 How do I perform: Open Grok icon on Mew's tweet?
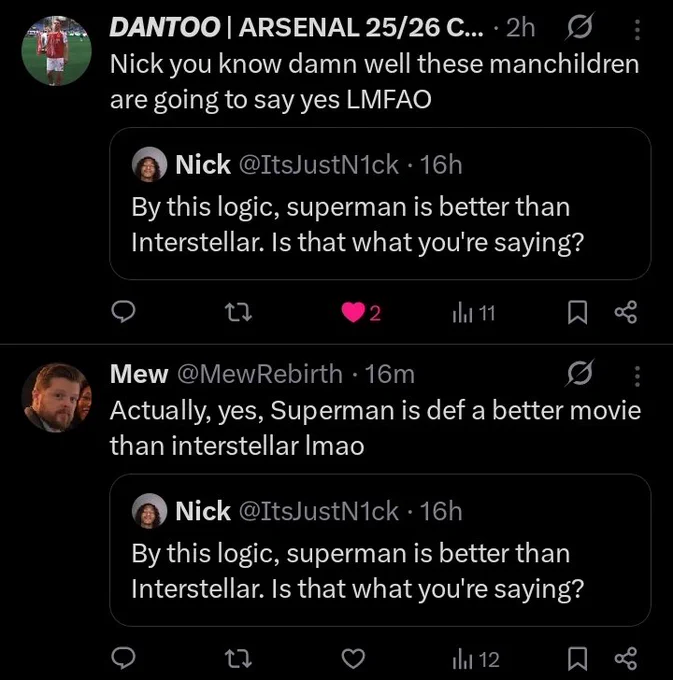pyautogui.click(x=579, y=373)
